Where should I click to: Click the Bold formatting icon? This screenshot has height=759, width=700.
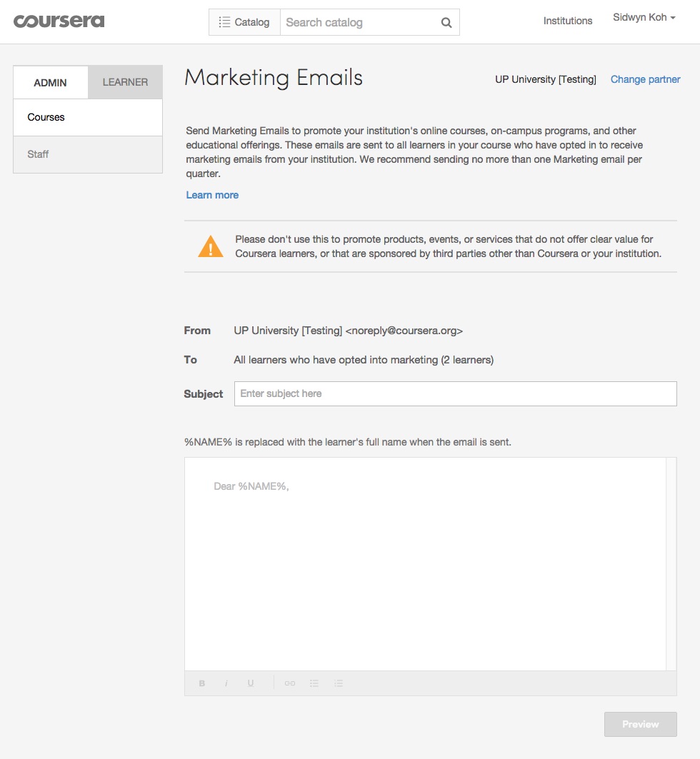(x=202, y=683)
